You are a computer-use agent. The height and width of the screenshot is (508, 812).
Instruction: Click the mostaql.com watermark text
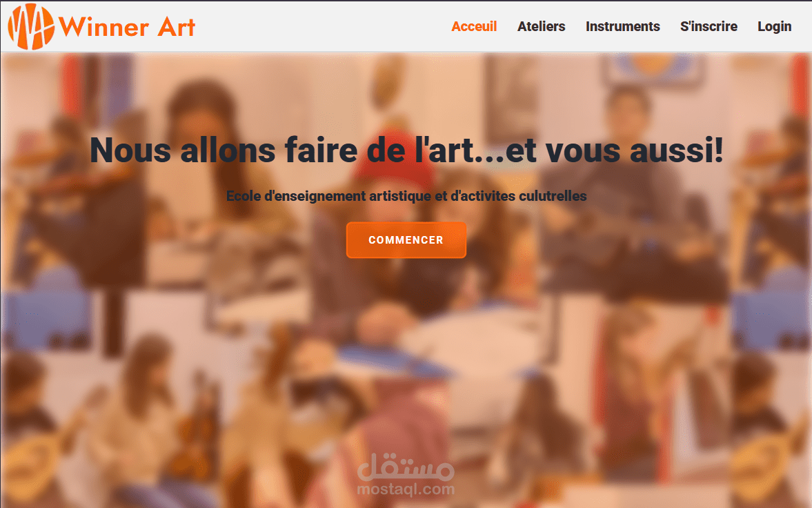pos(406,489)
